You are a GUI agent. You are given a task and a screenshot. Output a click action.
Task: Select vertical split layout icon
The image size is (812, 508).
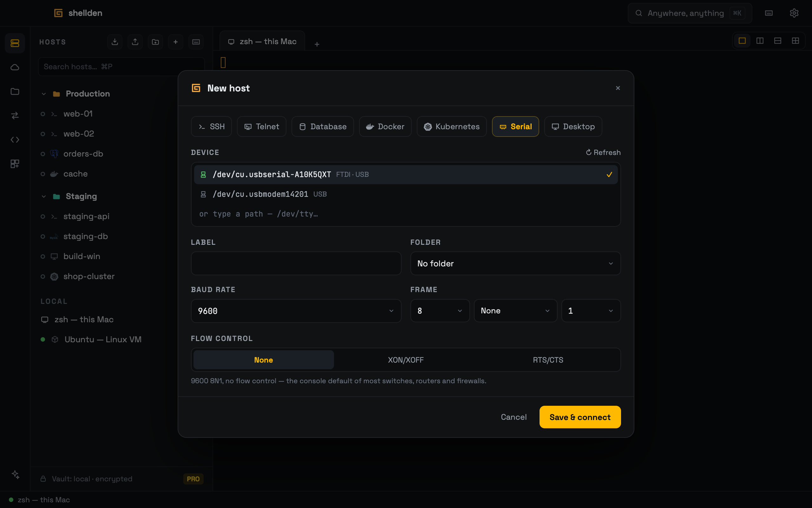click(x=760, y=41)
